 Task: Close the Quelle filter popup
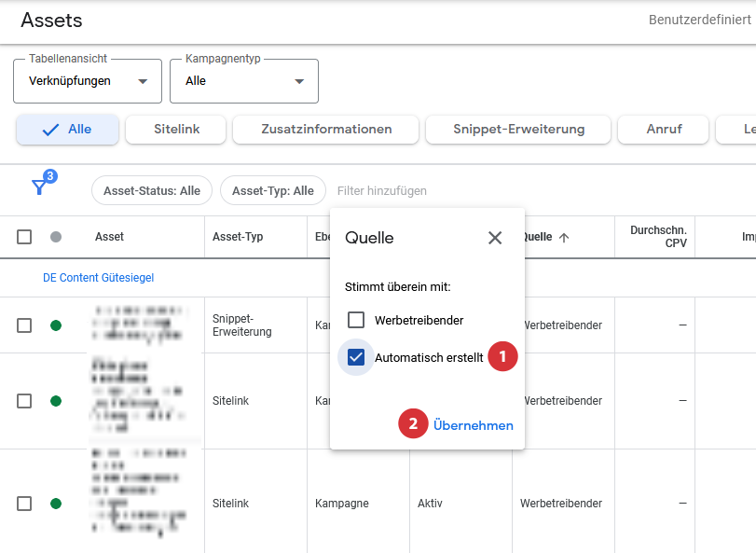click(495, 238)
